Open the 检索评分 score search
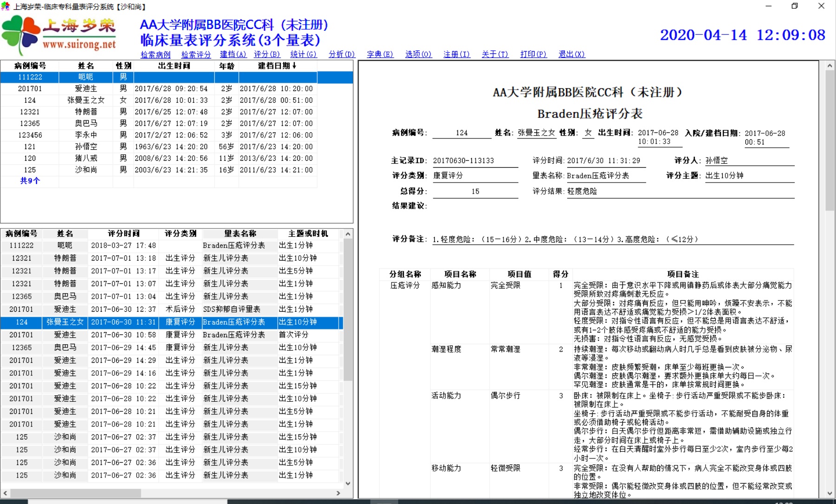Screen dimensions: 836x504 (196, 54)
